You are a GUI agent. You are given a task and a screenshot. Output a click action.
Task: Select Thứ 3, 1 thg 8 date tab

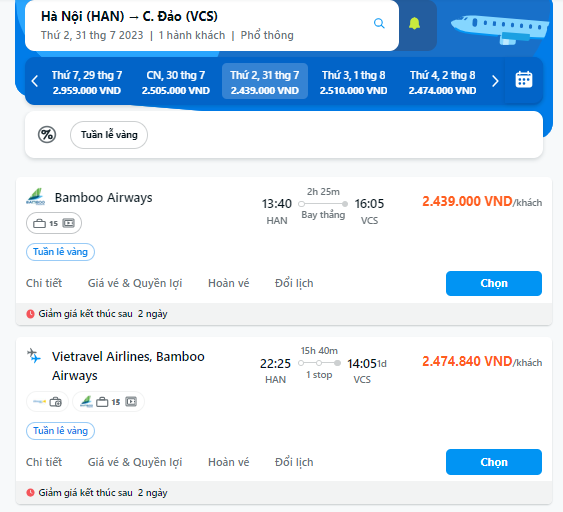[x=354, y=82]
